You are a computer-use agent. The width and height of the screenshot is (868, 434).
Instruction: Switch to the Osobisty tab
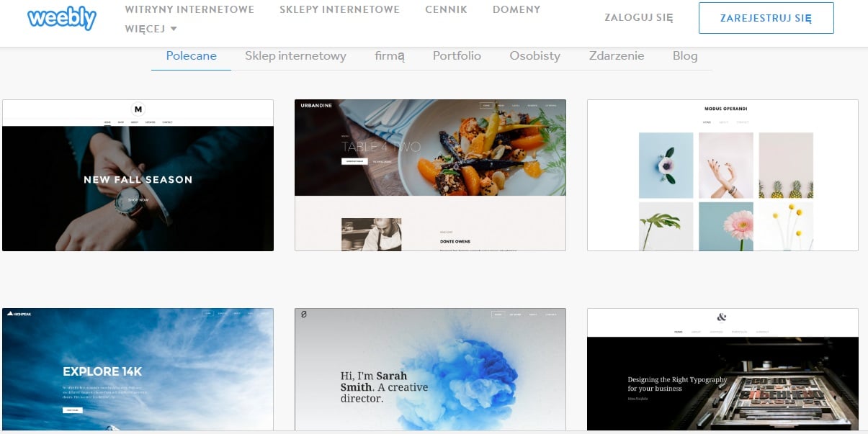534,55
